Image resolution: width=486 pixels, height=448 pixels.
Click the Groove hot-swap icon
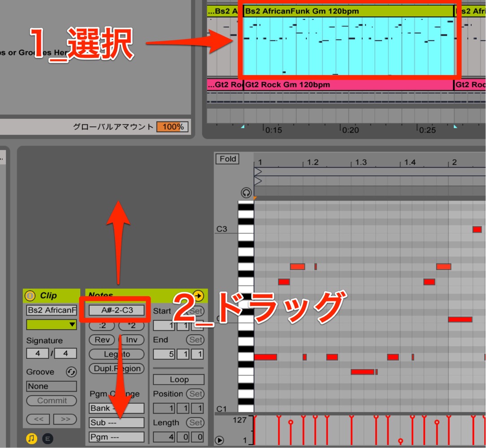[71, 372]
